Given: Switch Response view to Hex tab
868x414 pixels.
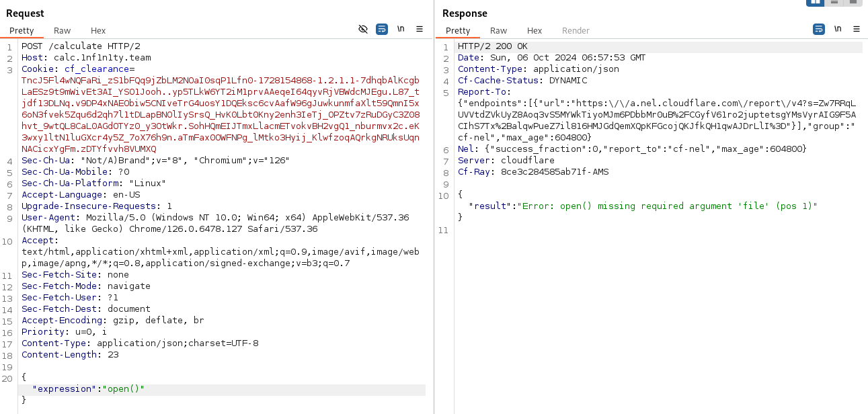Looking at the screenshot, I should coord(535,31).
